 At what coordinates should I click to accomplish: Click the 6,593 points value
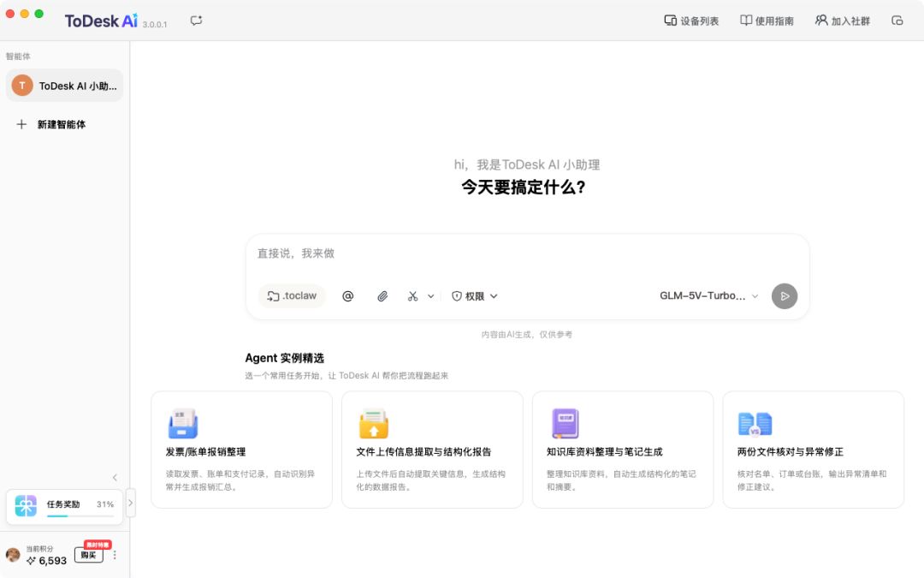[x=52, y=561]
